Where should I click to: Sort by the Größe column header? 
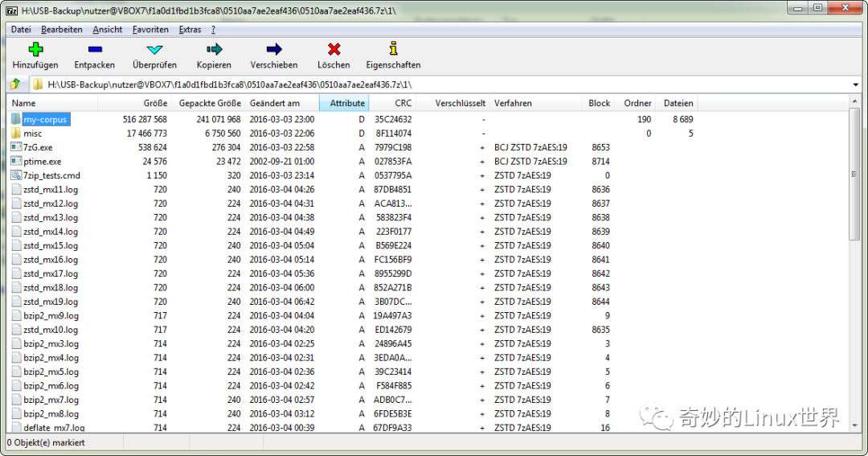pos(134,103)
